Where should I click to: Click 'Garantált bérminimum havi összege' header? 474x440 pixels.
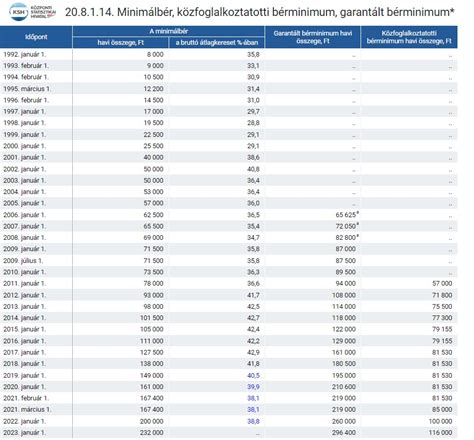313,37
